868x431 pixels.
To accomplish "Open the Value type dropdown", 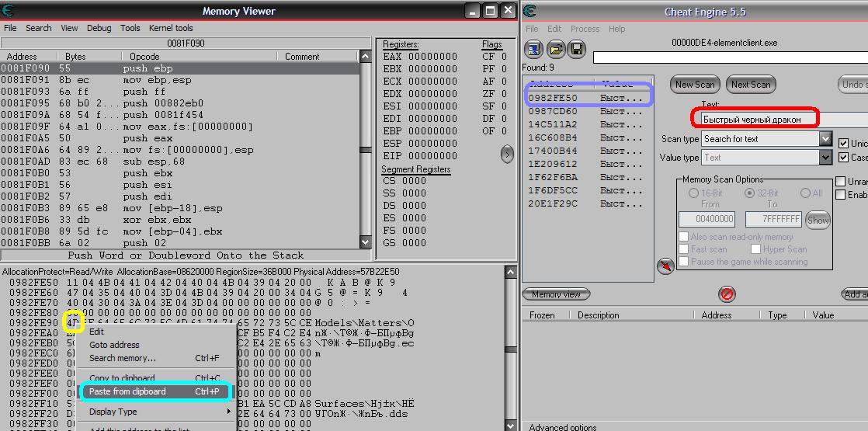I will (x=825, y=158).
